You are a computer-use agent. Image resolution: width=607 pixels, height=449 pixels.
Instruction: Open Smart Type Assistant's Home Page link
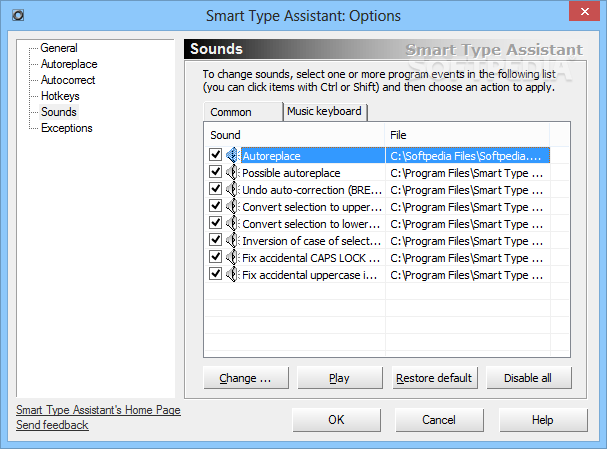[98, 410]
